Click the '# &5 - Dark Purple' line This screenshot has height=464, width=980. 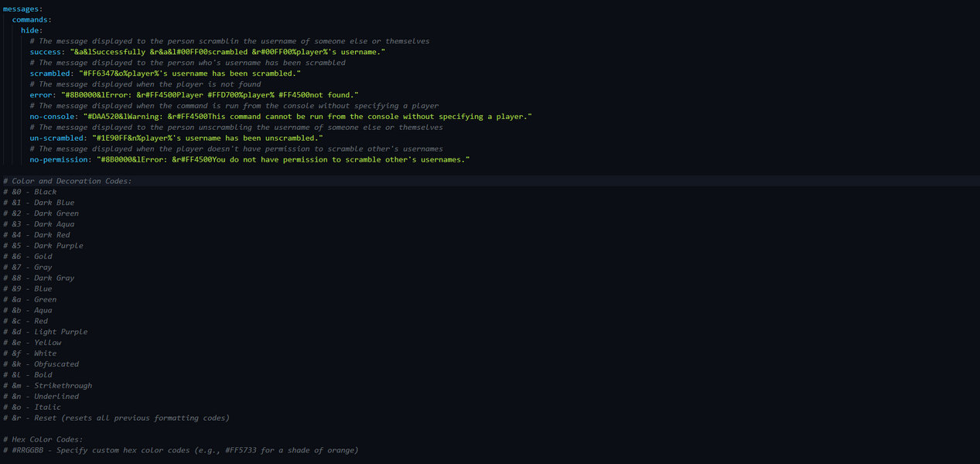[43, 246]
